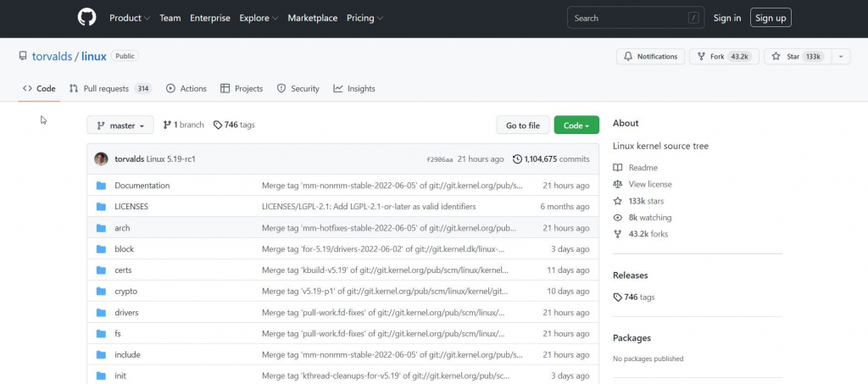Open LICENSES/LGPL-2.1 commit message link
This screenshot has width=868, height=384.
click(369, 206)
